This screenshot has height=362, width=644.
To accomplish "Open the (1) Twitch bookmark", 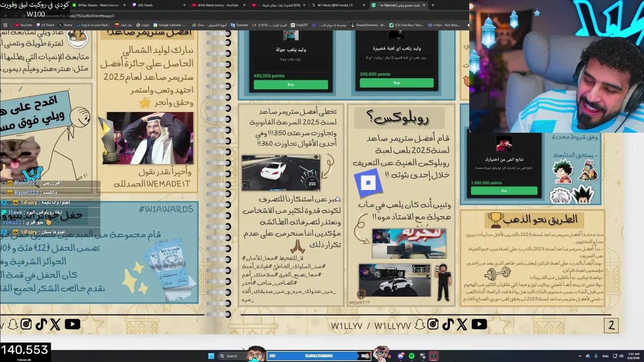I will click(x=46, y=25).
